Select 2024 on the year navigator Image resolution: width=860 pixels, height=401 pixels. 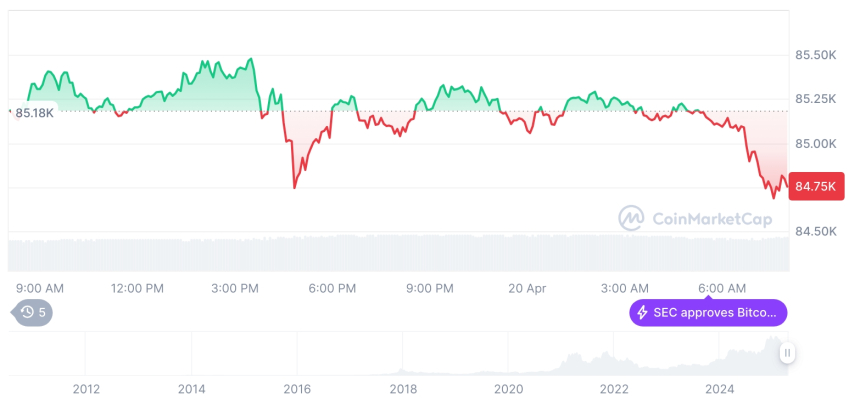click(x=719, y=388)
